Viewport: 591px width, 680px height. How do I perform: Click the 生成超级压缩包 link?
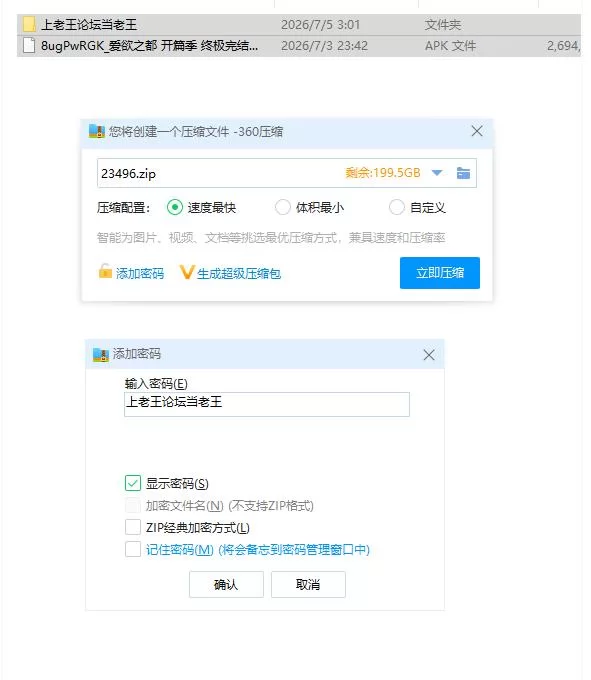[x=239, y=274]
